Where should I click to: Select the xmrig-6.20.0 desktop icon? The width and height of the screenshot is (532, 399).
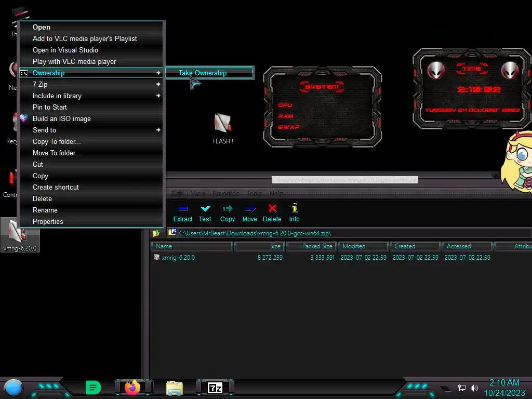(20, 235)
